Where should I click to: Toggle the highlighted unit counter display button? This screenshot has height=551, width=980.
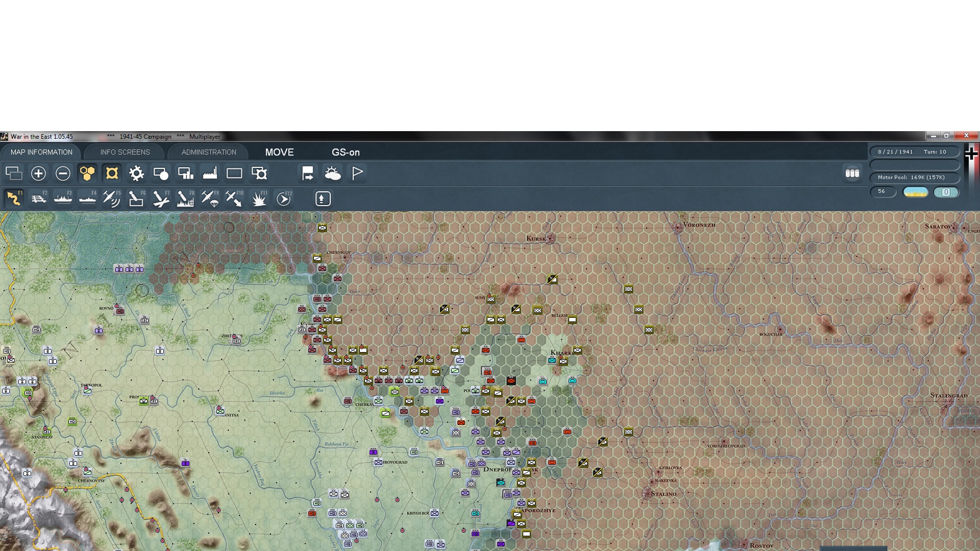click(x=112, y=173)
